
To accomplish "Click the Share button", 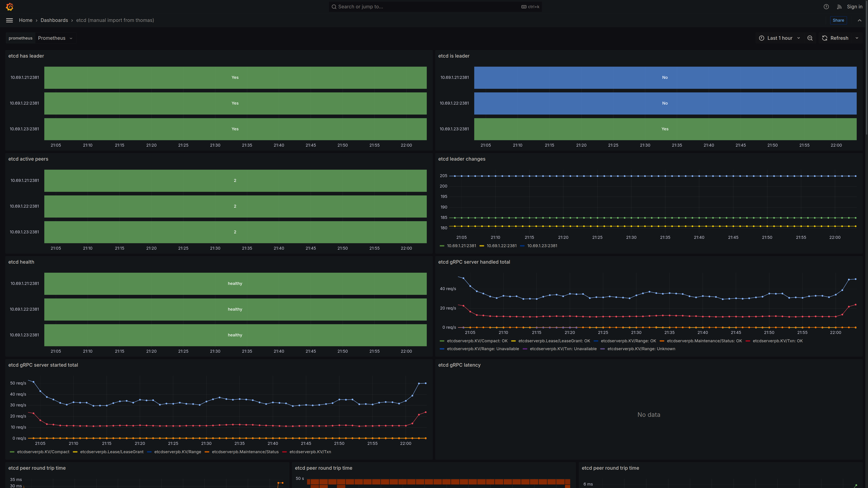I will pos(838,20).
